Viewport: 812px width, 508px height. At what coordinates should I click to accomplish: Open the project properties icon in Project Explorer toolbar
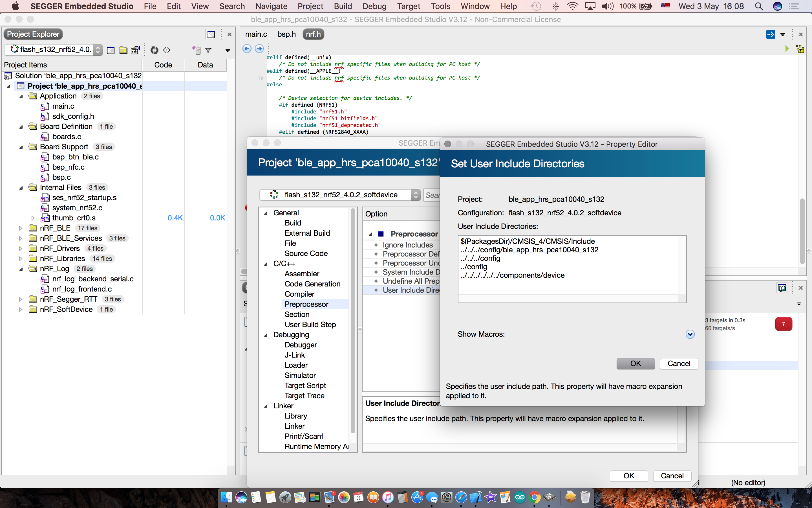pyautogui.click(x=135, y=50)
